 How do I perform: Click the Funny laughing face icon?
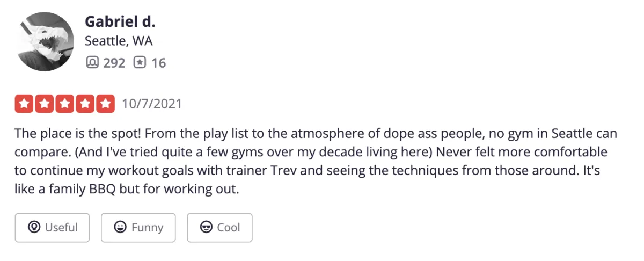point(120,227)
